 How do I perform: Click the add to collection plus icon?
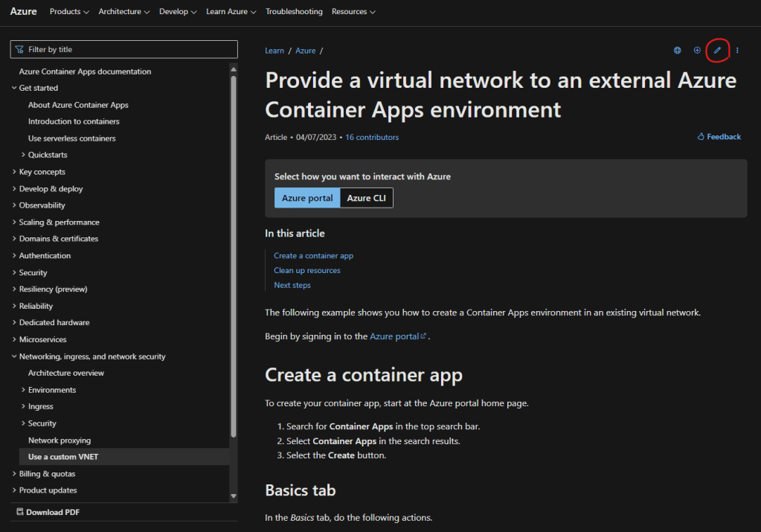[697, 51]
